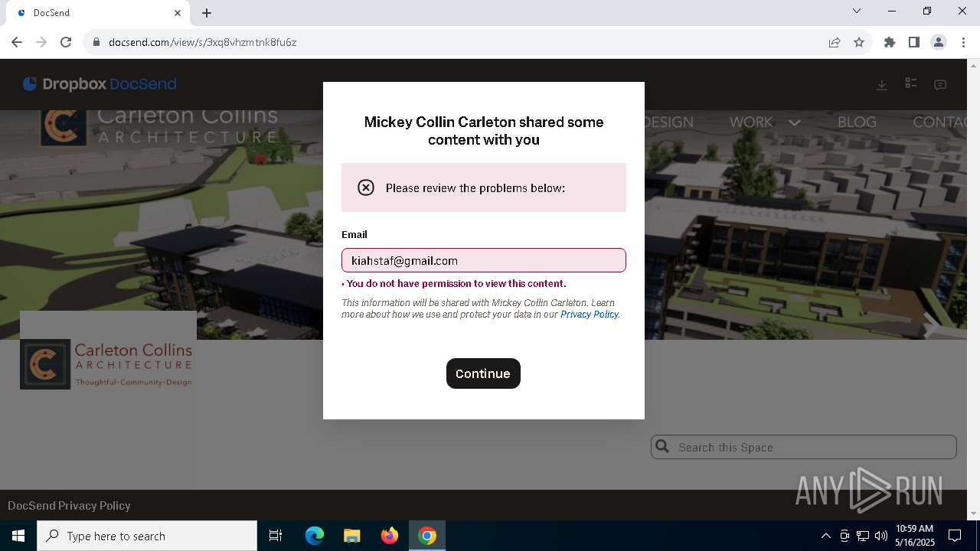Click the Type here to search box
Image resolution: width=980 pixels, height=551 pixels.
(x=147, y=536)
